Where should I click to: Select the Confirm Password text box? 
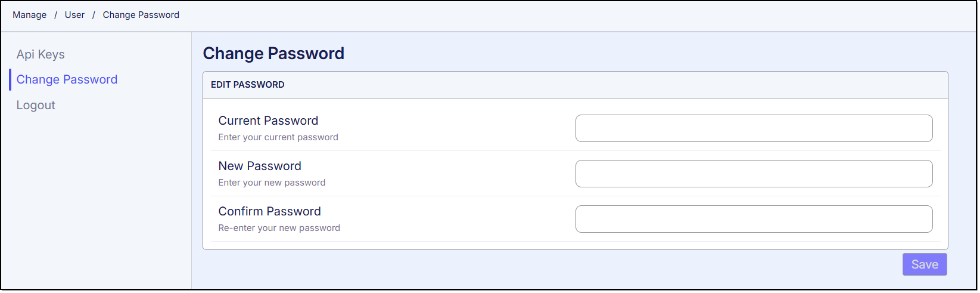[x=754, y=219]
